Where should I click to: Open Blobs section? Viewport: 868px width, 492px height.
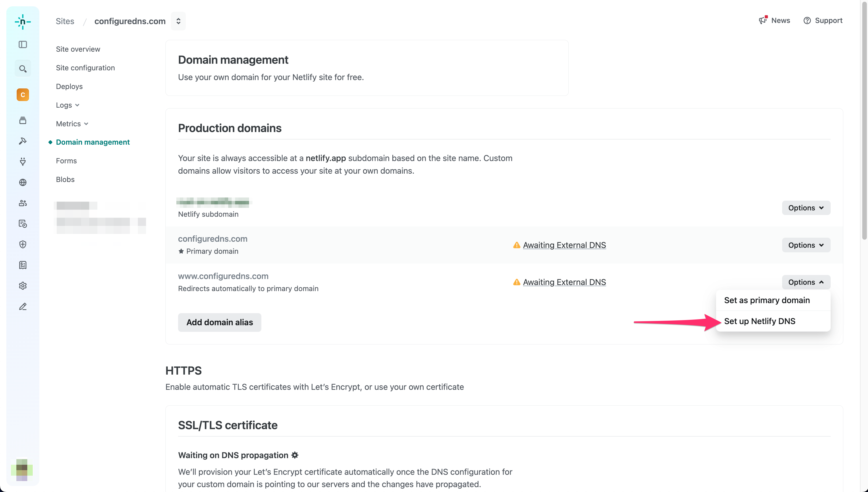tap(65, 179)
